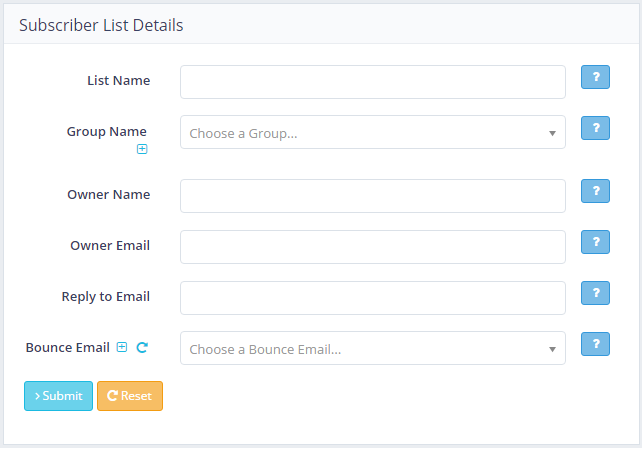Click the Subscriber List Details heading
Image resolution: width=642 pixels, height=450 pixels.
tap(101, 26)
